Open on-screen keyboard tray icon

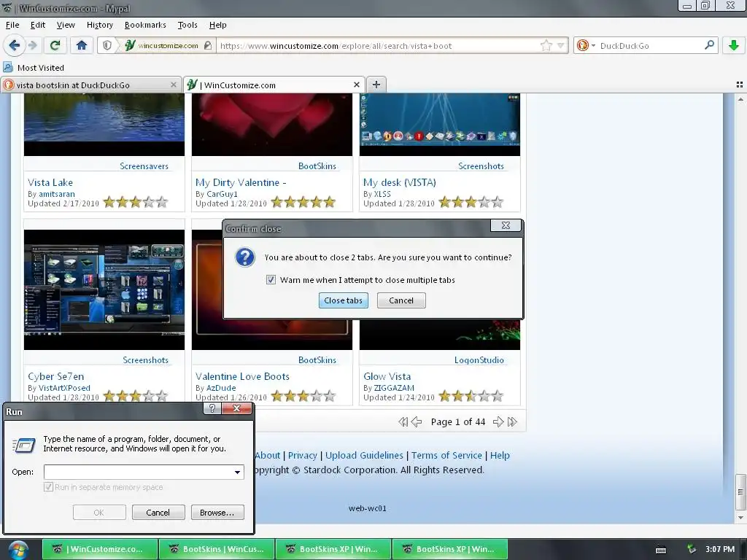coord(661,550)
